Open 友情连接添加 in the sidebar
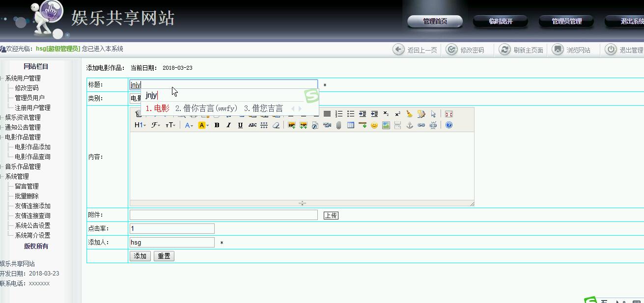 tap(32, 206)
